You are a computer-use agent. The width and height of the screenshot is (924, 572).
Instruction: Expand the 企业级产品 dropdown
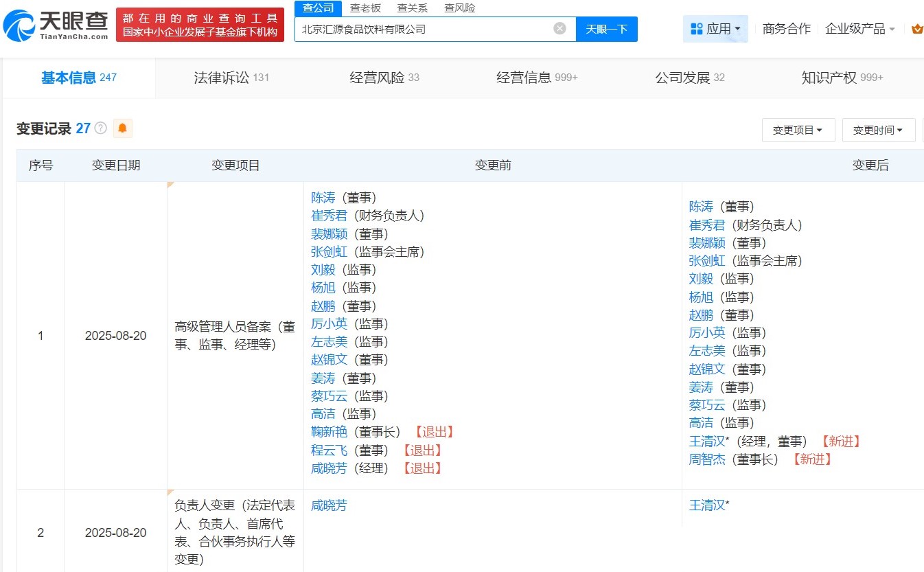coord(860,29)
